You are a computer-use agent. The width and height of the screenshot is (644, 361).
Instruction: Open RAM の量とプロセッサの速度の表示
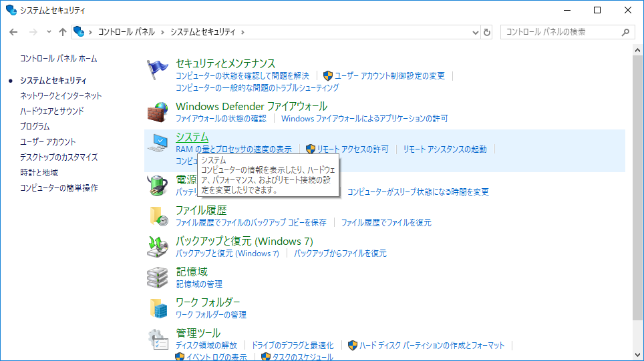(x=234, y=149)
